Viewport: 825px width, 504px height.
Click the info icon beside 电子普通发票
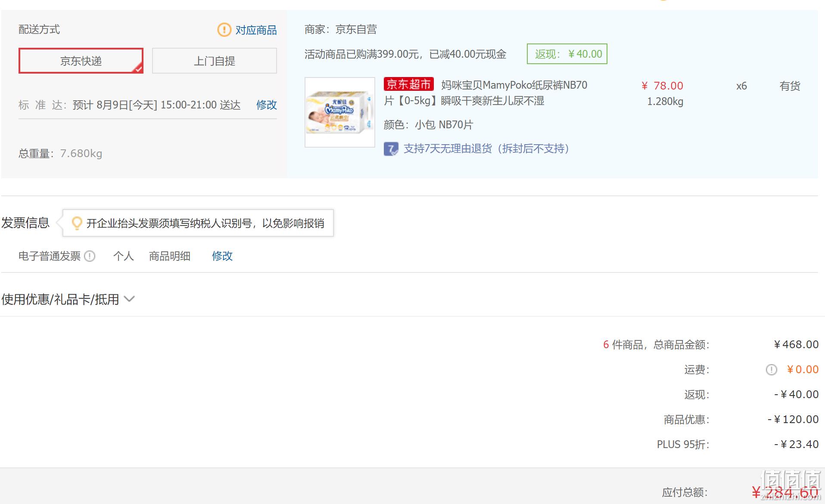pyautogui.click(x=90, y=256)
